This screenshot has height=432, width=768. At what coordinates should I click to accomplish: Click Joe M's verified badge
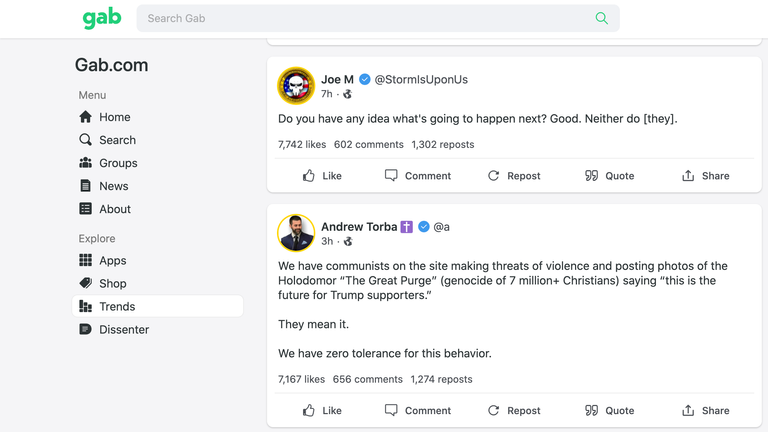pyautogui.click(x=364, y=79)
